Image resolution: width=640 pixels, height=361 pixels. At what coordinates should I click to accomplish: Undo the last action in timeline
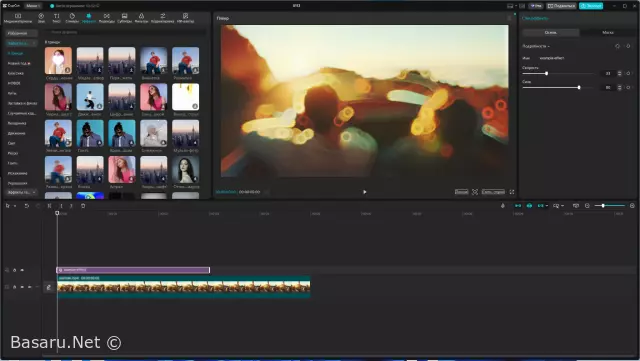(27, 206)
